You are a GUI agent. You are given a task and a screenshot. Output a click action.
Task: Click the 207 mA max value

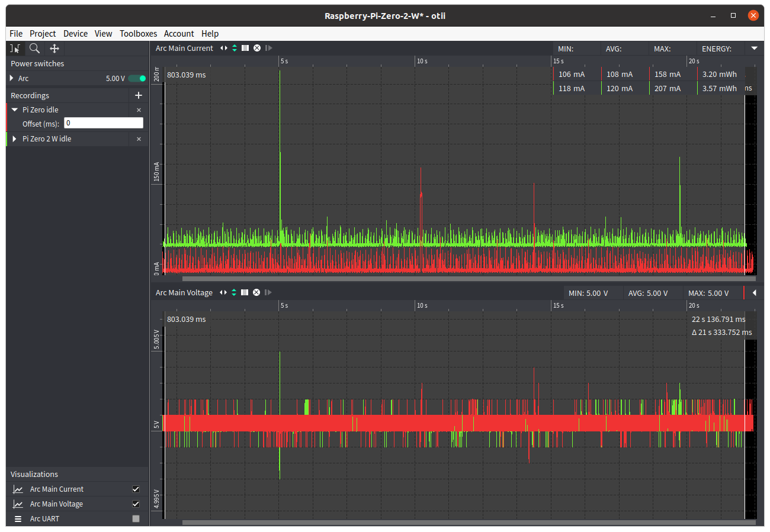point(668,89)
